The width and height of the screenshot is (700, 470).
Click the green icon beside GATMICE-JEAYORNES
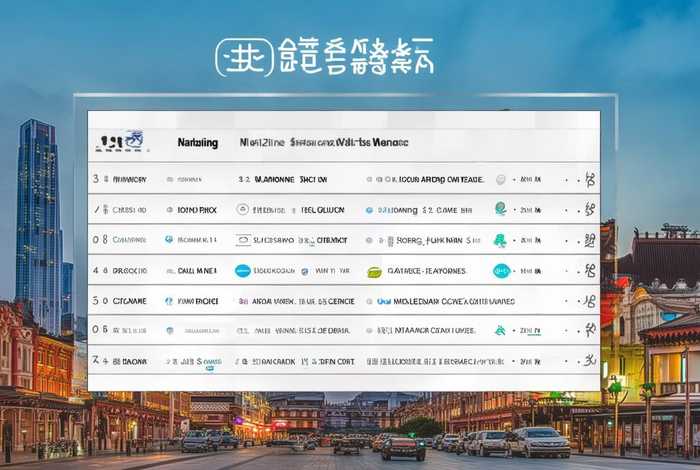tap(374, 271)
